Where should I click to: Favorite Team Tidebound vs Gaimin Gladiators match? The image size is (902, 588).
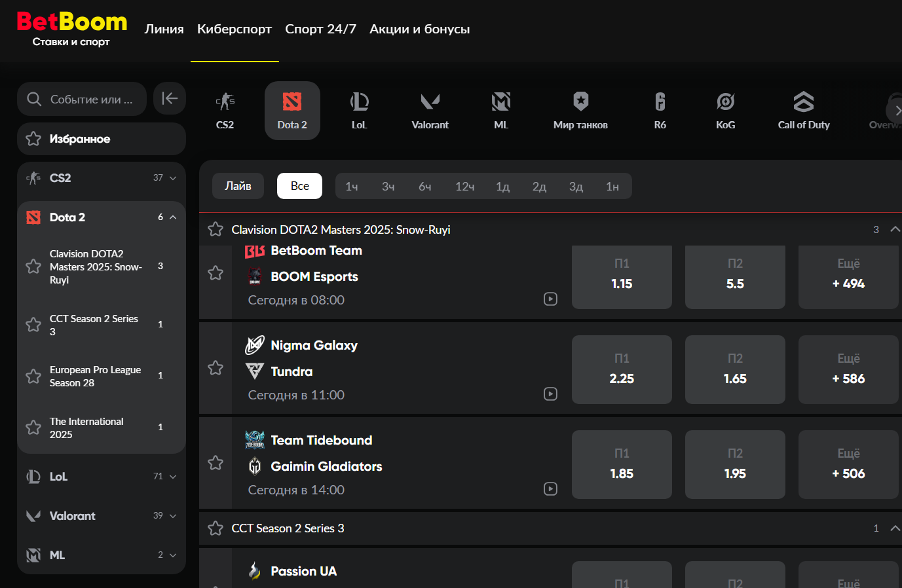coord(216,463)
